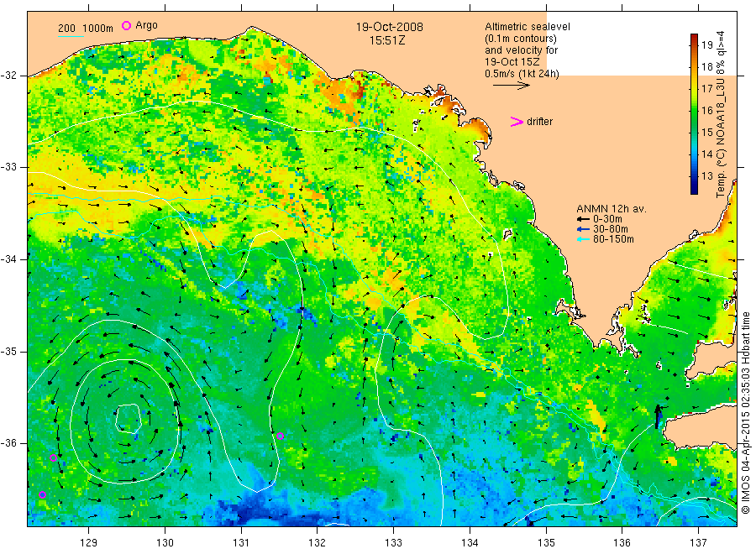The width and height of the screenshot is (756, 554).
Task: Click the dark blue bottom of temperature colorbar
Action: pyautogui.click(x=694, y=189)
